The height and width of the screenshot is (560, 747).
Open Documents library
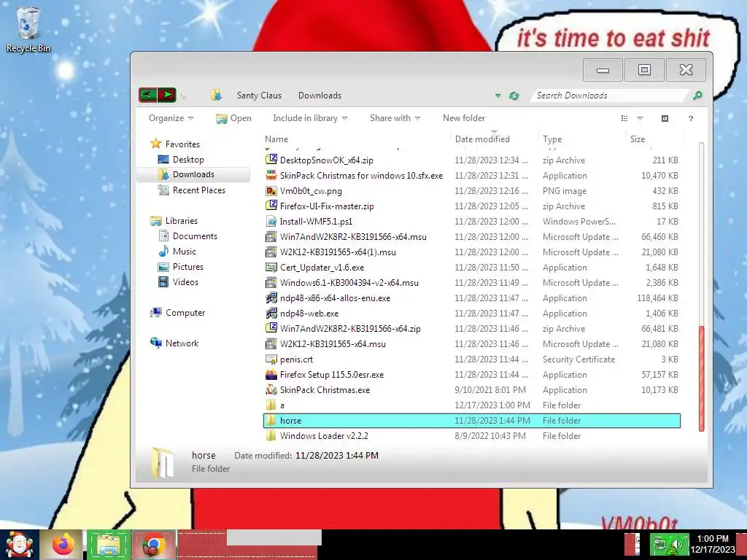(x=187, y=236)
